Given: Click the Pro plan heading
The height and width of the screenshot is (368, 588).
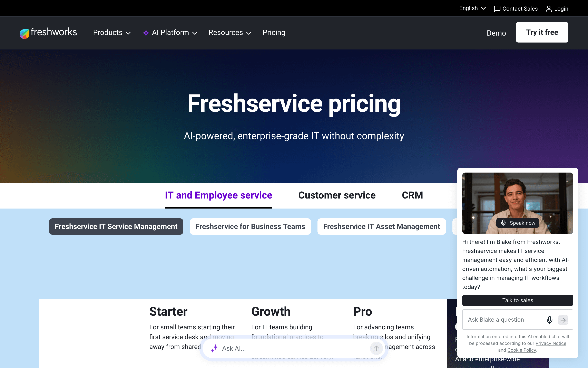Looking at the screenshot, I should [x=363, y=312].
